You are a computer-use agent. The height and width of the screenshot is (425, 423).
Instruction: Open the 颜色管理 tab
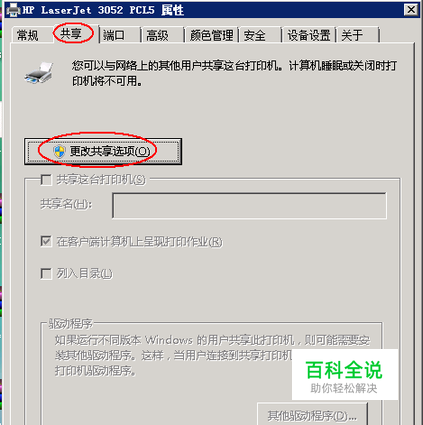[x=211, y=35]
